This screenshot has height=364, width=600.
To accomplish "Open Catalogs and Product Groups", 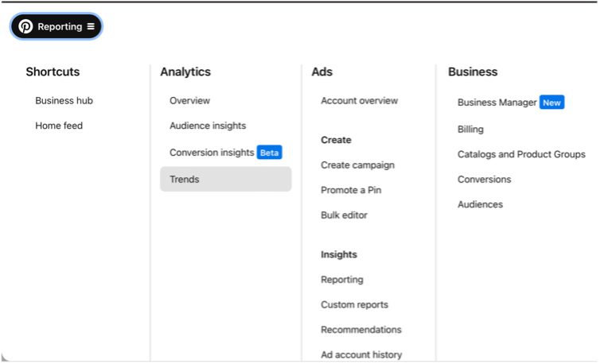I will 521,154.
